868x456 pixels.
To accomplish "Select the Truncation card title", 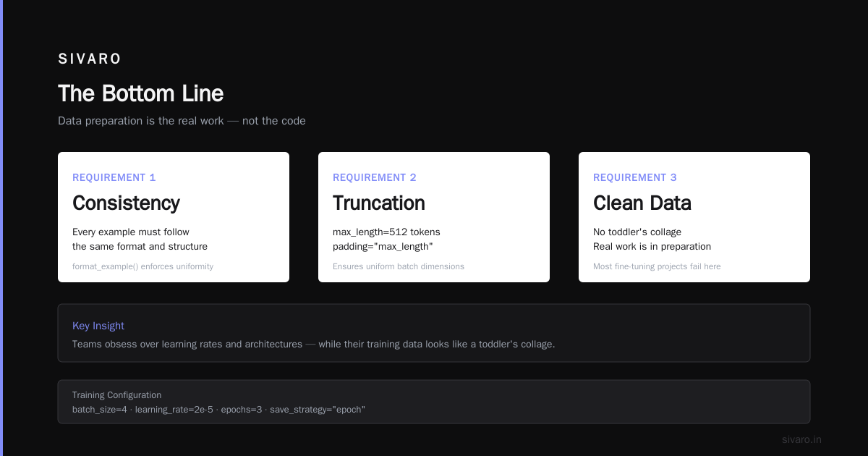I will (x=379, y=203).
